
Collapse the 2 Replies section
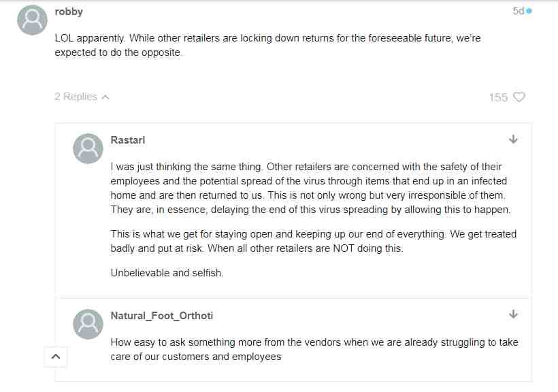point(82,97)
